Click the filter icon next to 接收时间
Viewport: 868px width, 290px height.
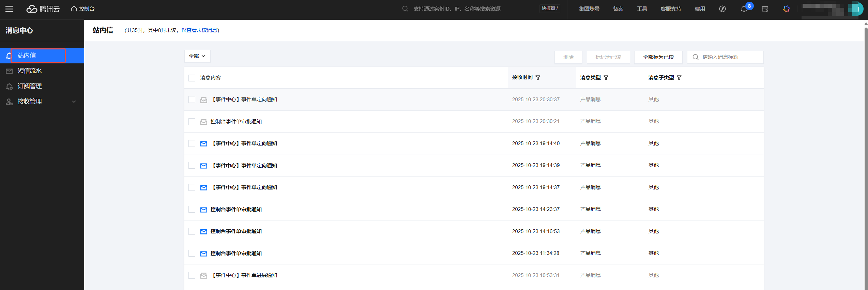538,78
